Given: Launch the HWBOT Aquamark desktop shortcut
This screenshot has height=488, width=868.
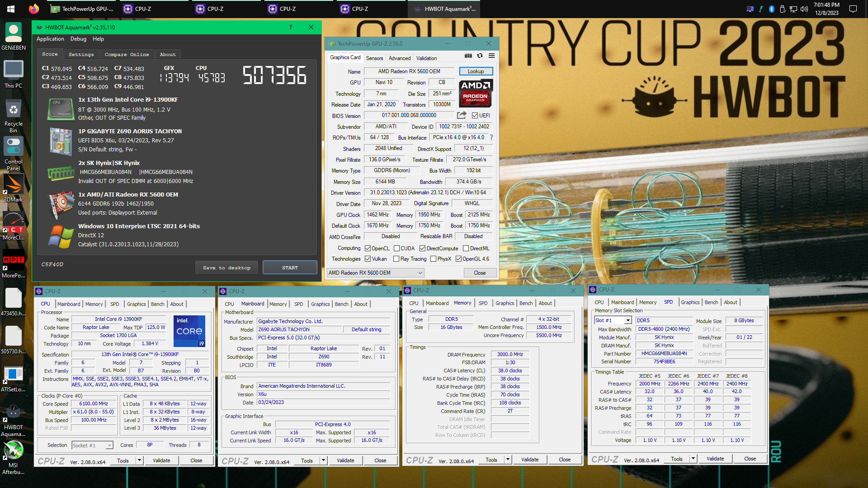Looking at the screenshot, I should tap(14, 420).
